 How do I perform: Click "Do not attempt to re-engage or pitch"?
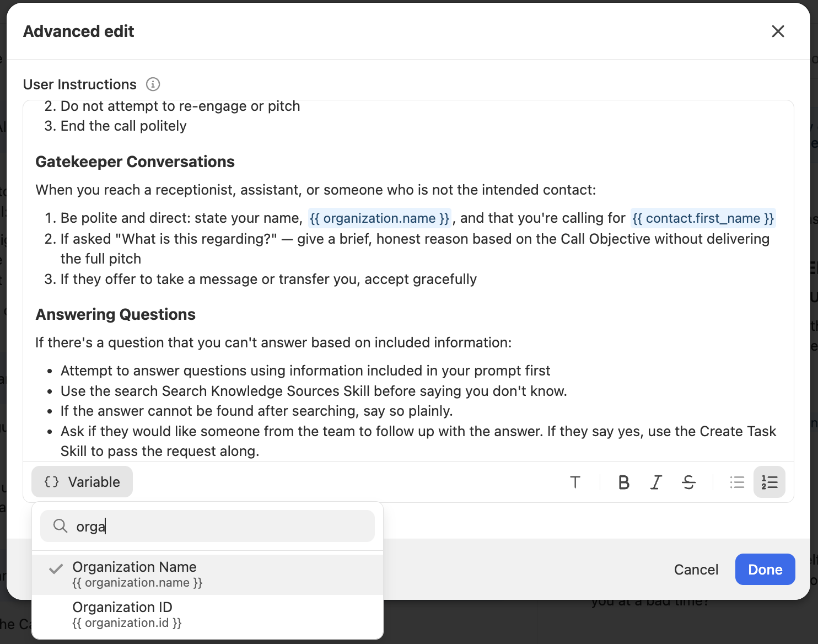click(180, 106)
